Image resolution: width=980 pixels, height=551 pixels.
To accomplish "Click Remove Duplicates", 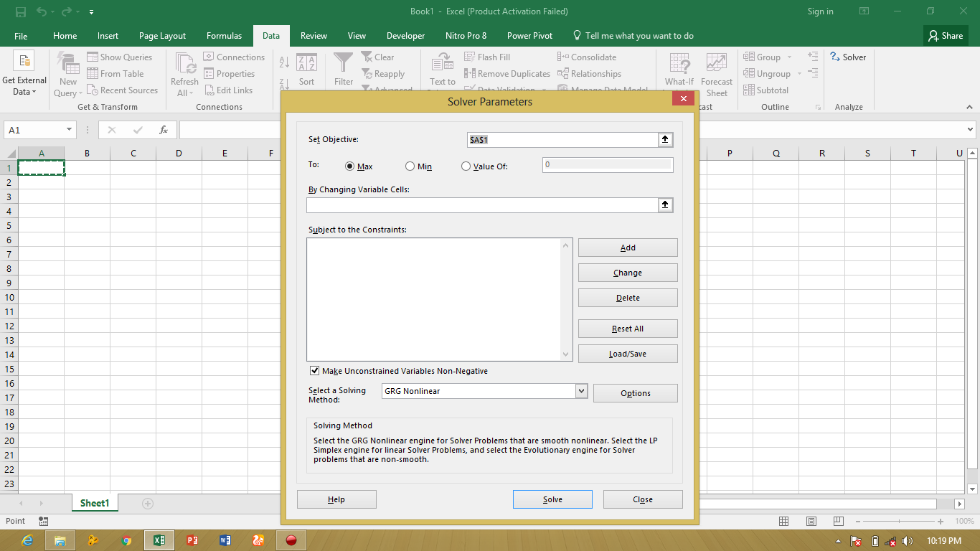I will click(x=507, y=73).
